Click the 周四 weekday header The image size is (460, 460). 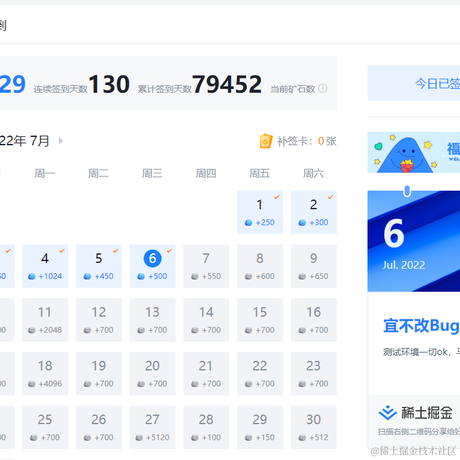tap(206, 173)
